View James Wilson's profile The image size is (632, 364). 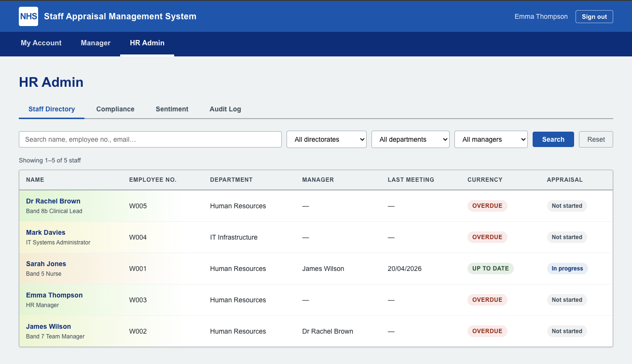pyautogui.click(x=48, y=326)
